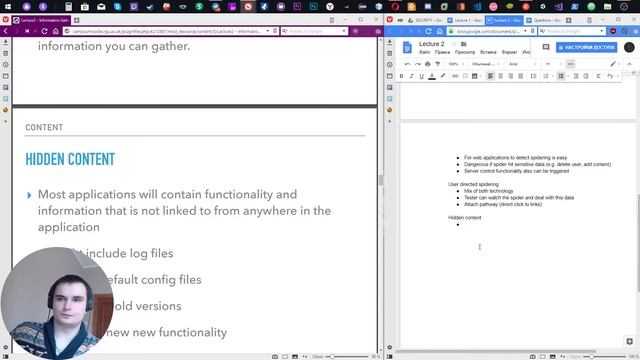Print the Lecture 2 document
This screenshot has height=360, width=640.
click(427, 64)
